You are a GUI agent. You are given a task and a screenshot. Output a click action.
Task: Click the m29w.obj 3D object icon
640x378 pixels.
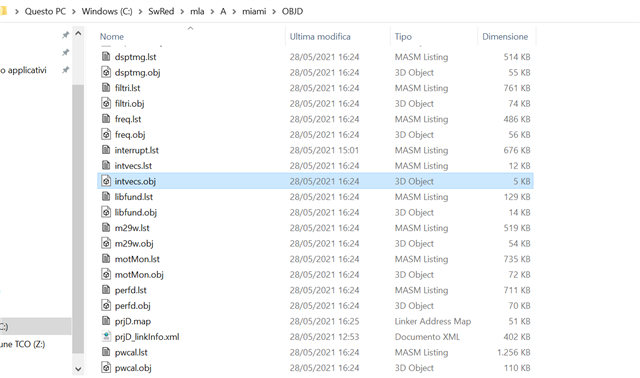pos(106,243)
